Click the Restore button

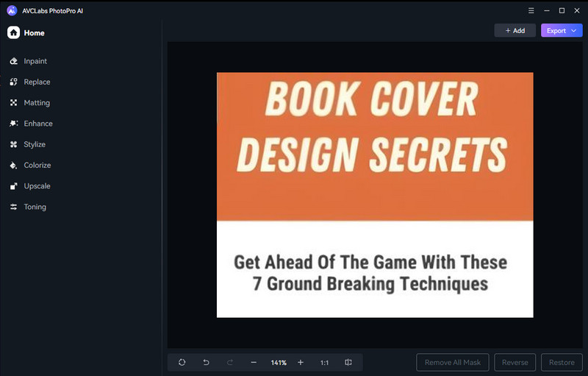562,363
